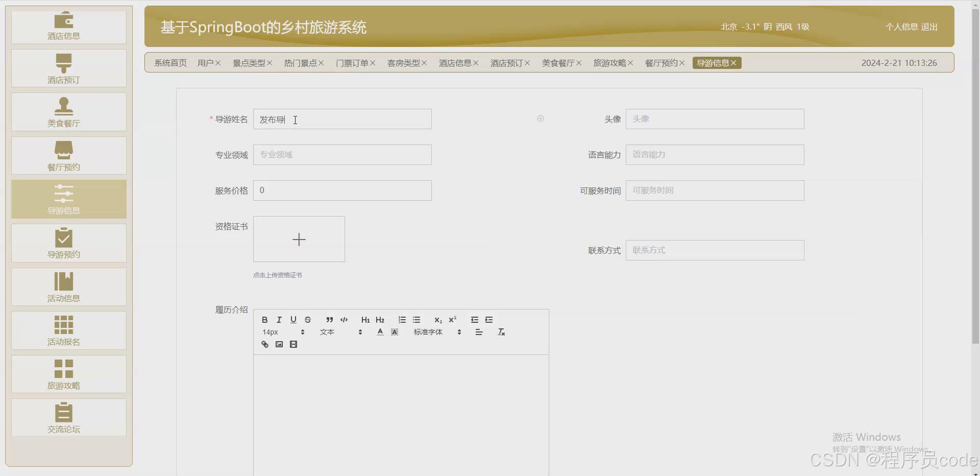Apply H1 heading format

365,320
